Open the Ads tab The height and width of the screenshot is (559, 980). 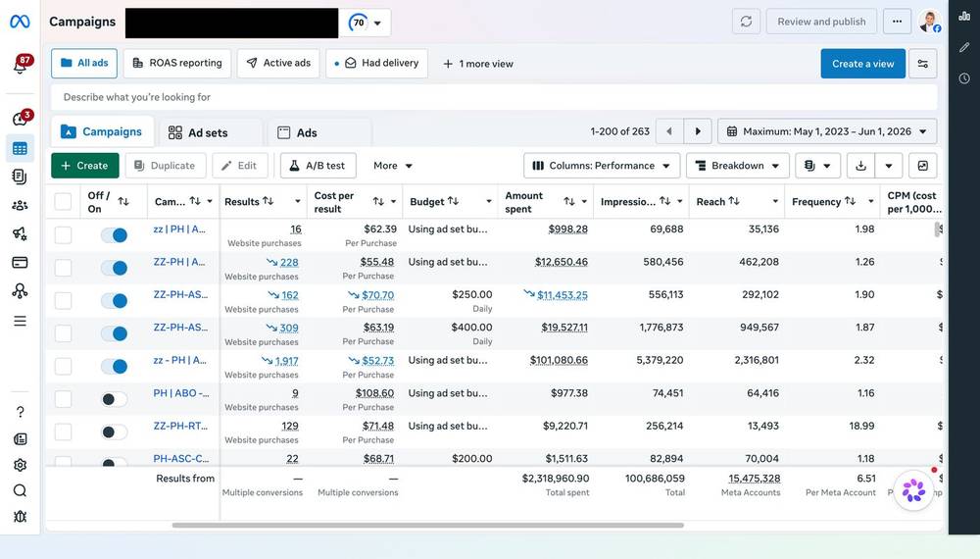coord(318,132)
